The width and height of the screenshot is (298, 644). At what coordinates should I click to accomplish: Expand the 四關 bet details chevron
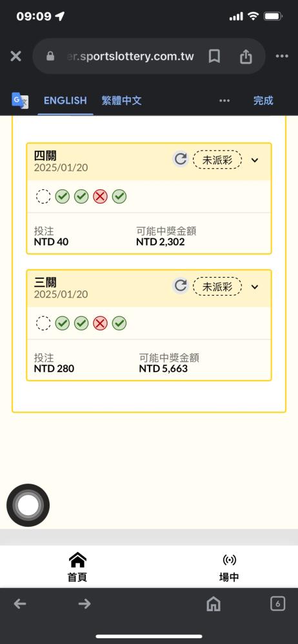pyautogui.click(x=255, y=160)
